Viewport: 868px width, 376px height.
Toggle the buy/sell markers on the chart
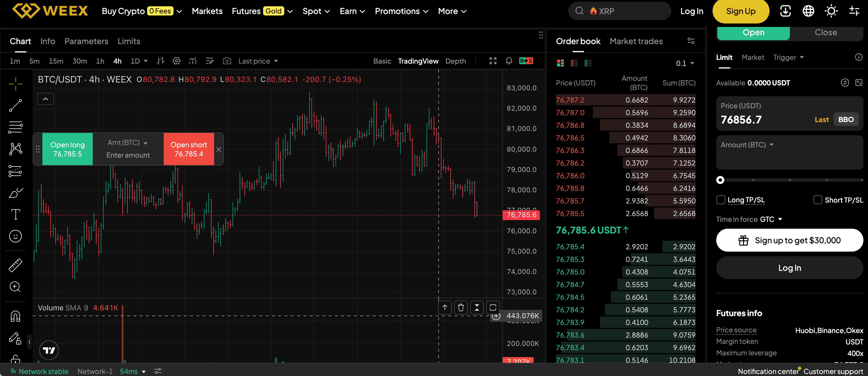526,61
